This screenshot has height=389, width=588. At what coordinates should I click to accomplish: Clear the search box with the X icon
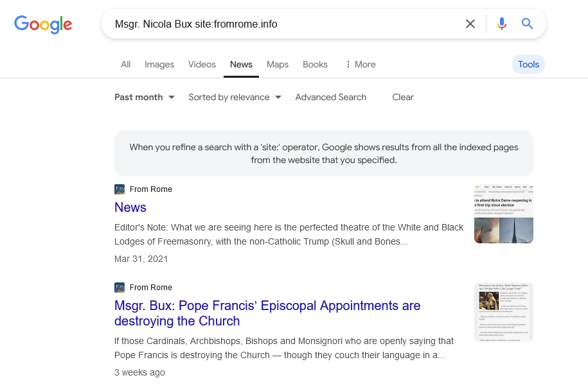point(470,24)
